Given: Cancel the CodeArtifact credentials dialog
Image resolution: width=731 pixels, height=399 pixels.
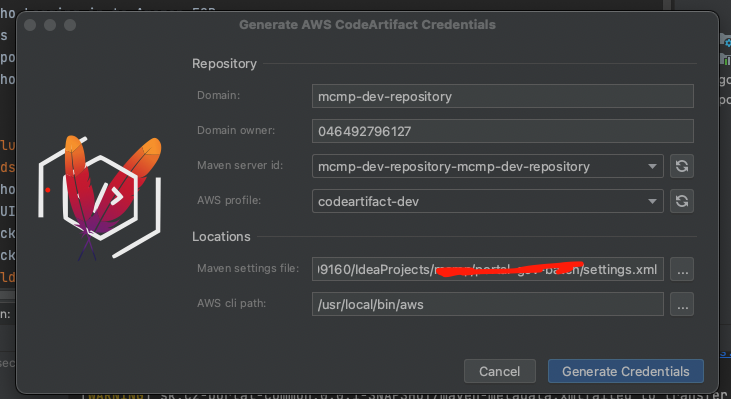Looking at the screenshot, I should [500, 371].
